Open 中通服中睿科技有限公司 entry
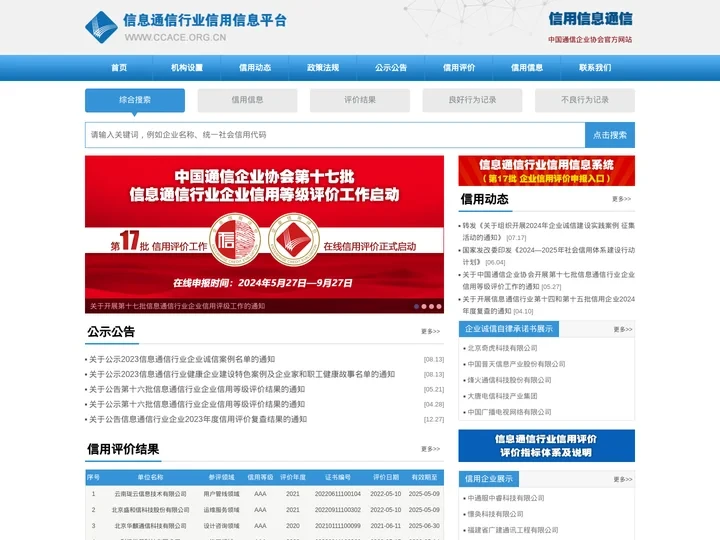The image size is (720, 540). (506, 498)
